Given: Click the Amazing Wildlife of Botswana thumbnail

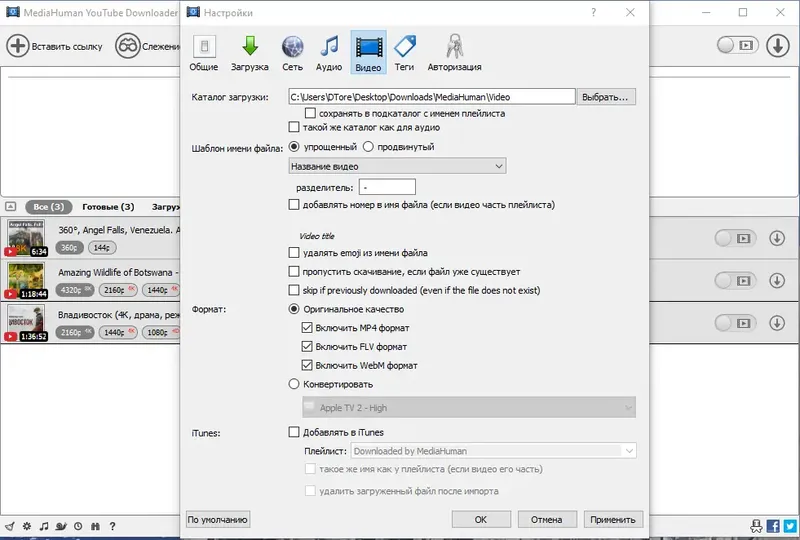Looking at the screenshot, I should pos(26,281).
